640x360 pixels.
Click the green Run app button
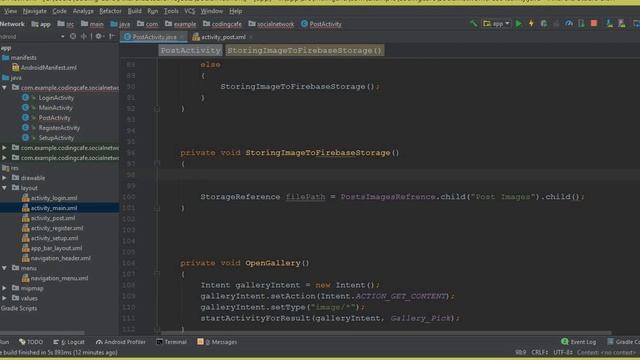click(518, 24)
